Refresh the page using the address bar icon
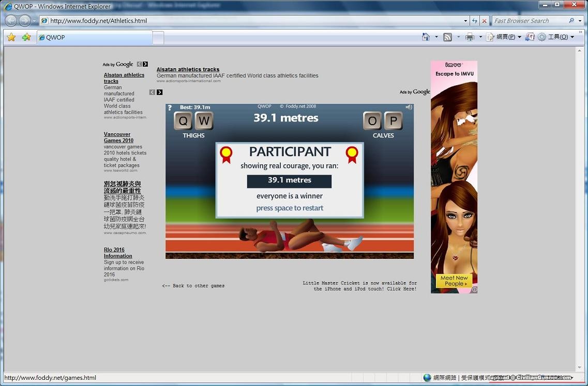588x386 pixels. [x=474, y=21]
